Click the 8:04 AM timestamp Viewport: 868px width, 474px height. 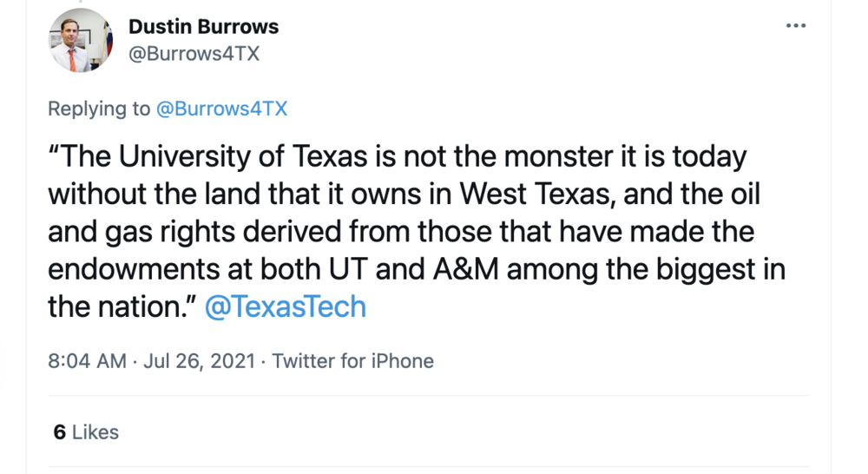coord(87,361)
